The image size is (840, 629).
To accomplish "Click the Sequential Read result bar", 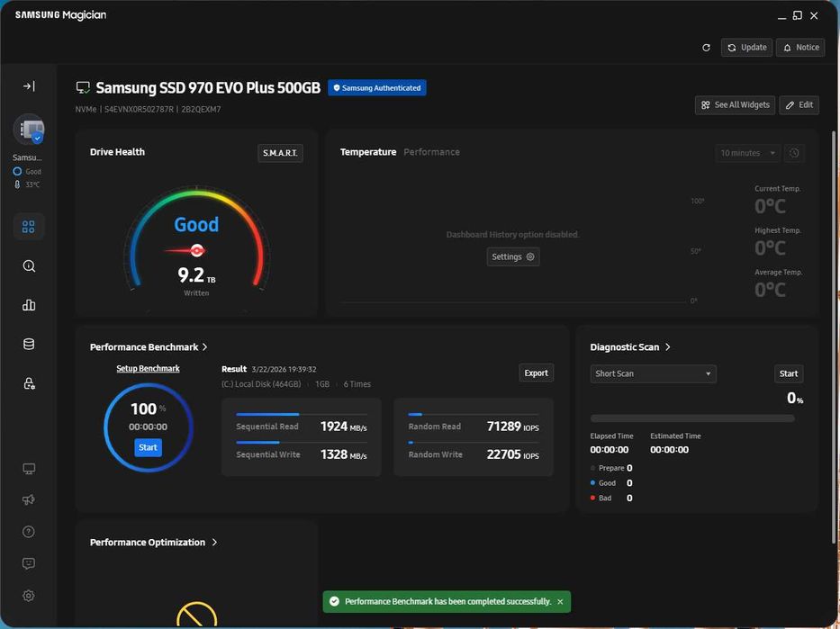I will click(302, 414).
